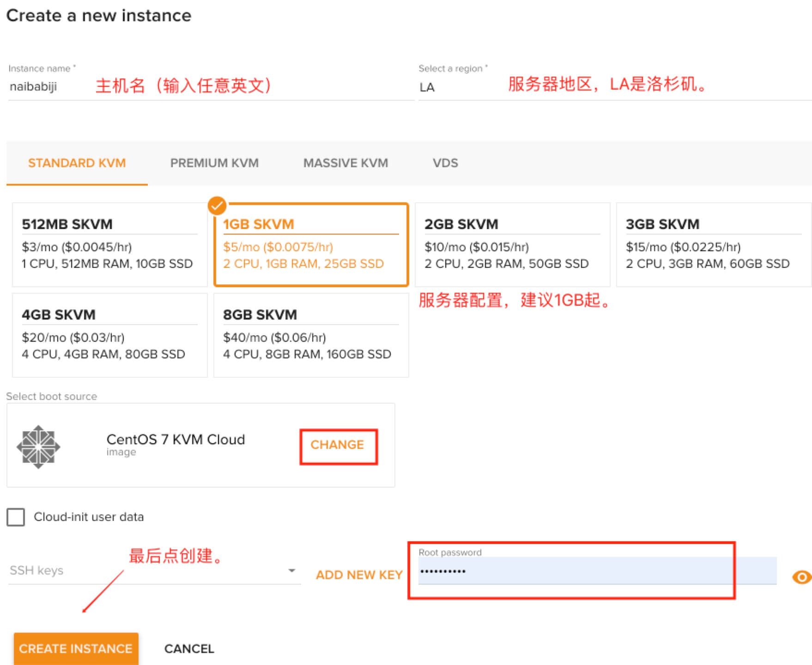
Task: Expand the SSH keys dropdown
Action: click(291, 571)
